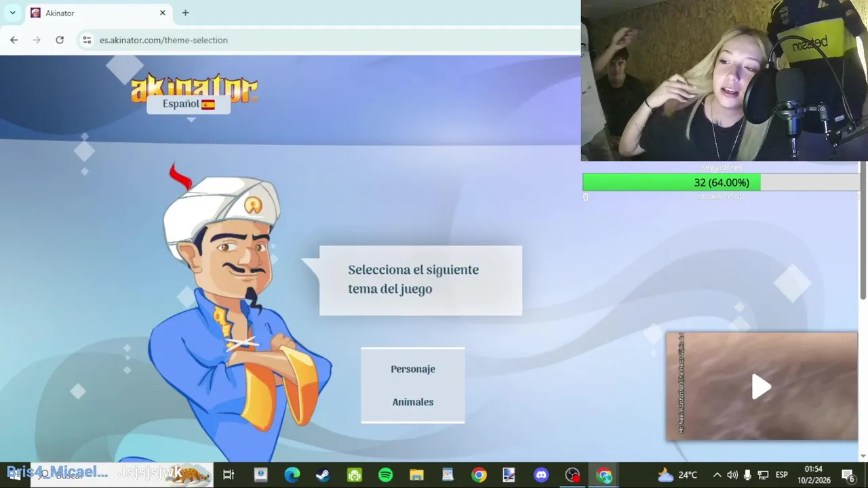The width and height of the screenshot is (868, 488).
Task: Open the taskbar app left of Discord
Action: [510, 475]
